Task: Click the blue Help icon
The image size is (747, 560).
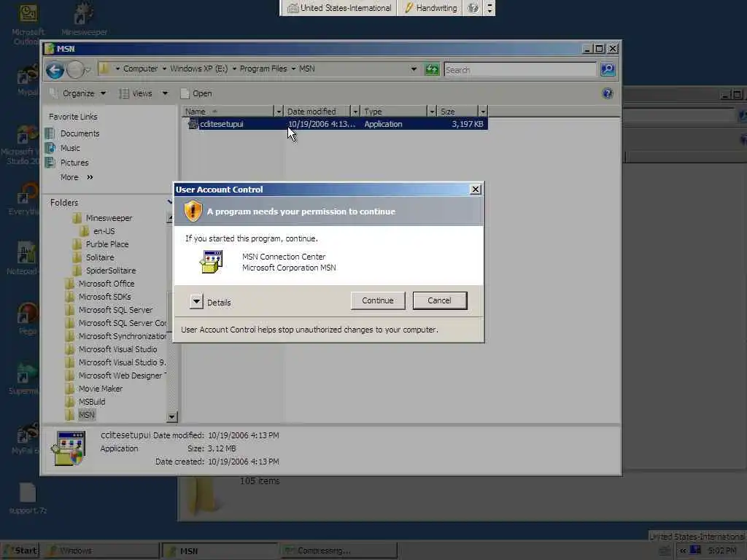Action: click(x=608, y=93)
